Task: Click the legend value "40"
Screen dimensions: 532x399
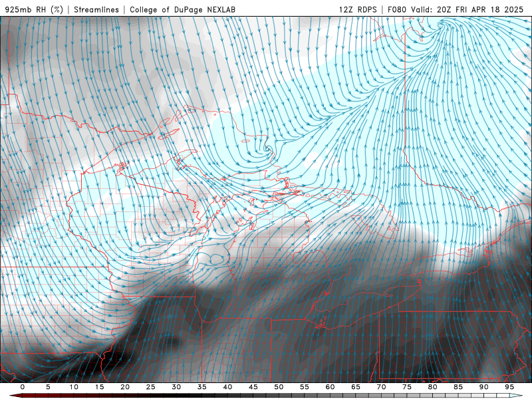Action: [227, 387]
